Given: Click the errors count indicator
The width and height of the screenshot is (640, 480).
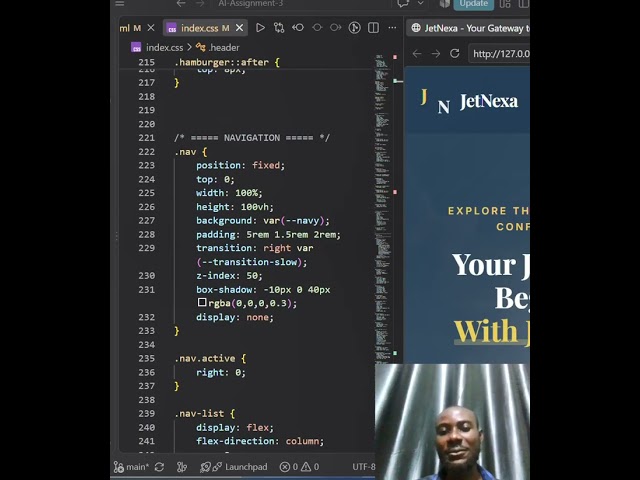Looking at the screenshot, I should (x=289, y=467).
